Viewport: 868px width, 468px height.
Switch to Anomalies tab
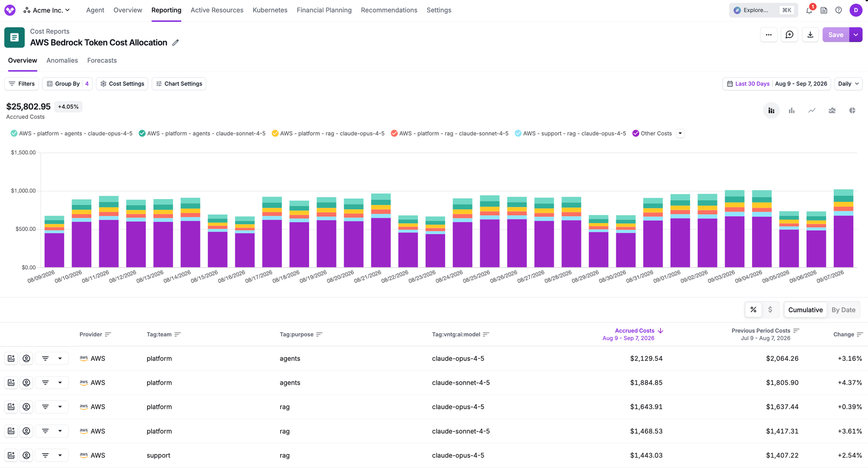(x=62, y=61)
